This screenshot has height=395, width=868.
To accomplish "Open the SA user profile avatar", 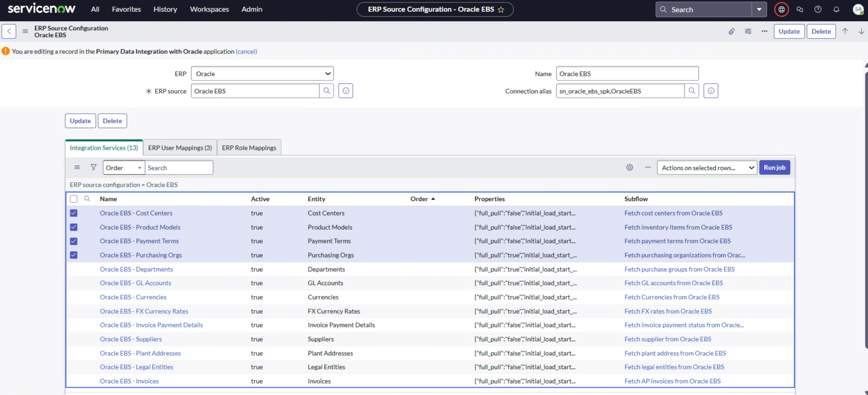I will [x=858, y=9].
